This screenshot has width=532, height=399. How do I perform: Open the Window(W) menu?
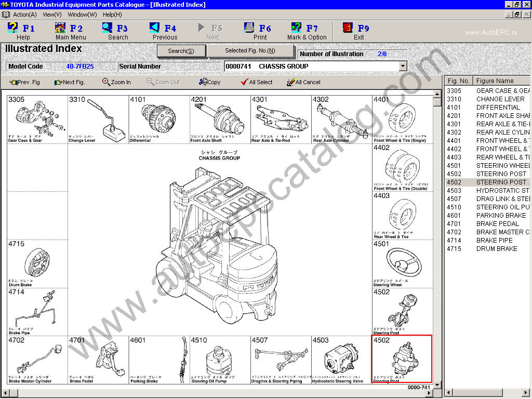tap(82, 15)
